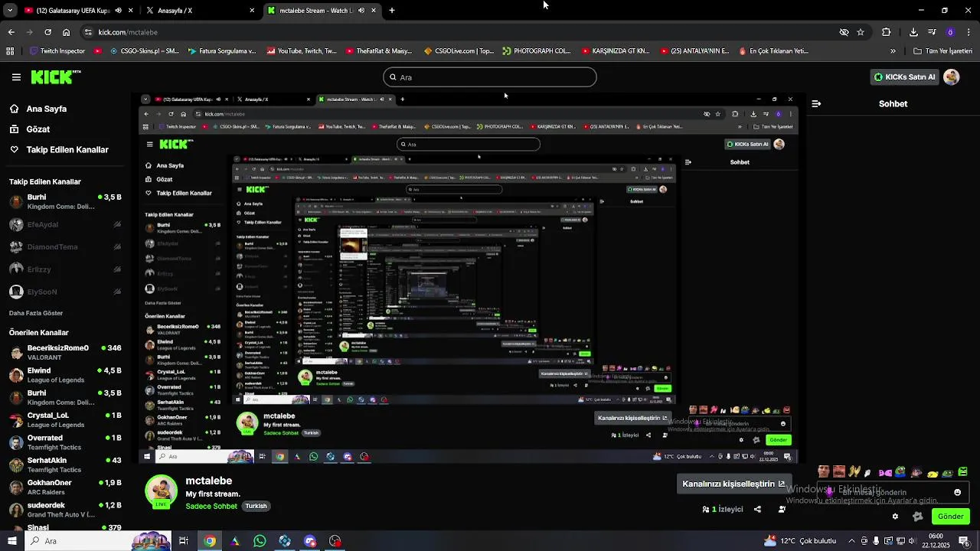Click the Ana Sayfa home icon
980x551 pixels.
(15, 109)
